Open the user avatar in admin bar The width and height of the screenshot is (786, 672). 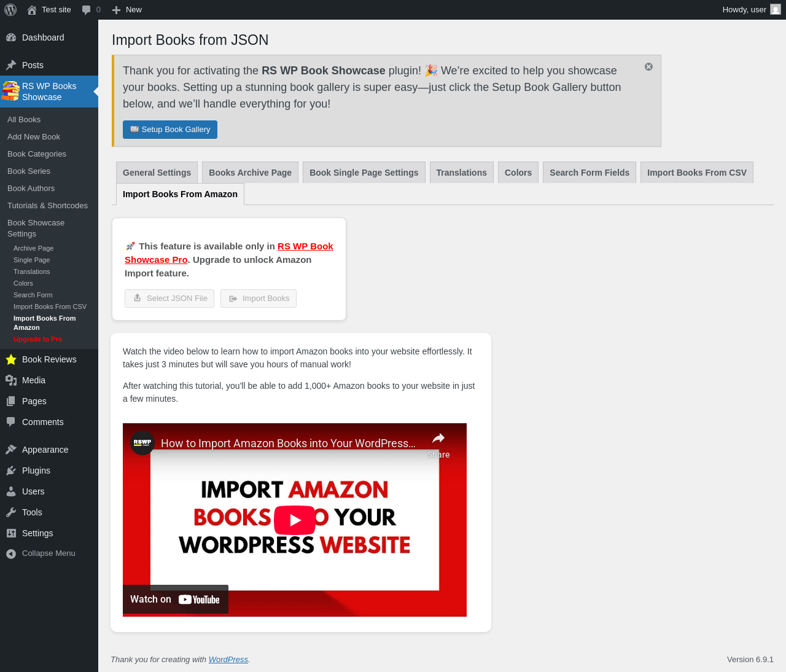click(776, 10)
